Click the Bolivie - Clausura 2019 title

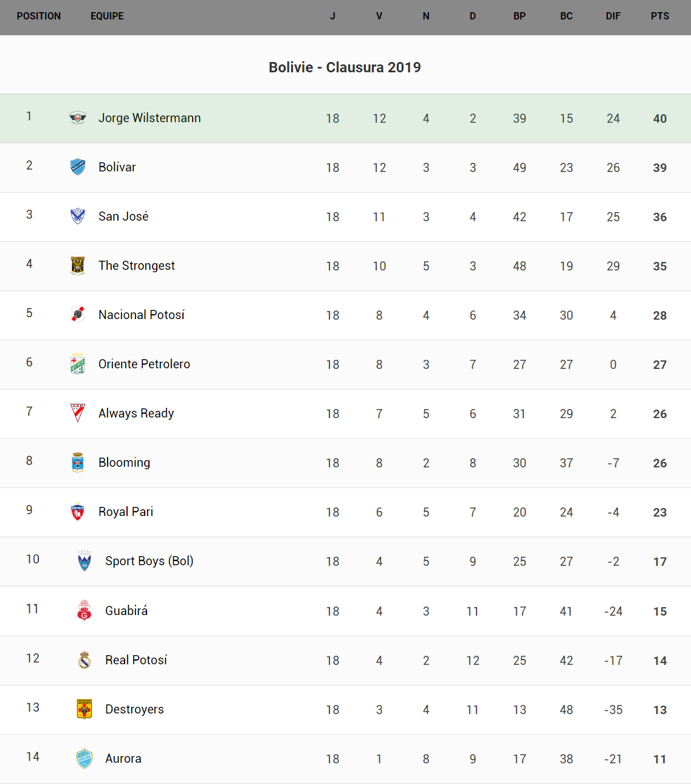[345, 67]
